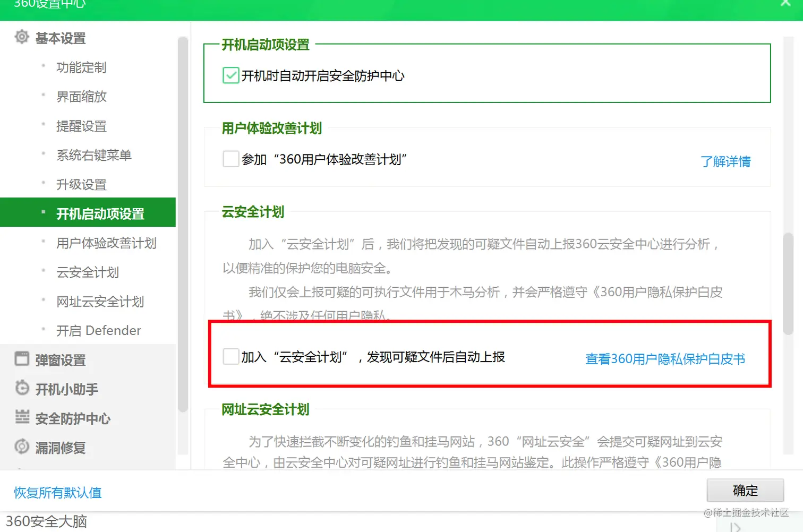
Task: Enable 加入云安全计划 auto-report checkbox
Action: pos(231,356)
